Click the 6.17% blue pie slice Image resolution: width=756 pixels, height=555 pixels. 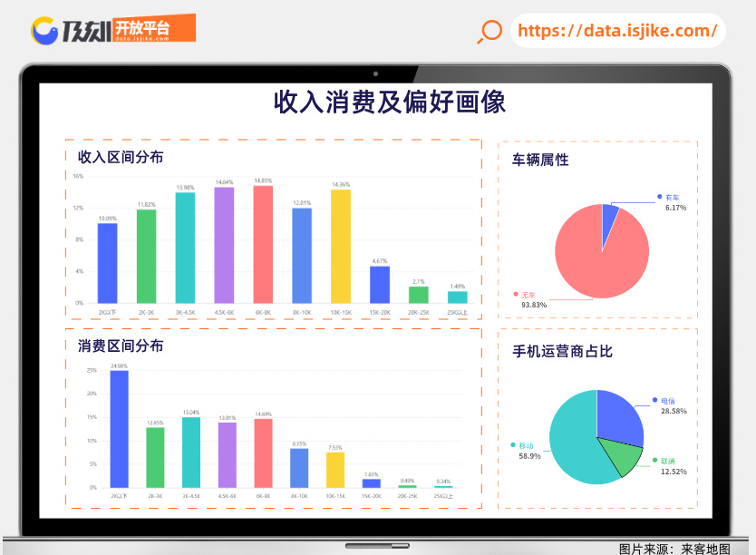(x=608, y=219)
